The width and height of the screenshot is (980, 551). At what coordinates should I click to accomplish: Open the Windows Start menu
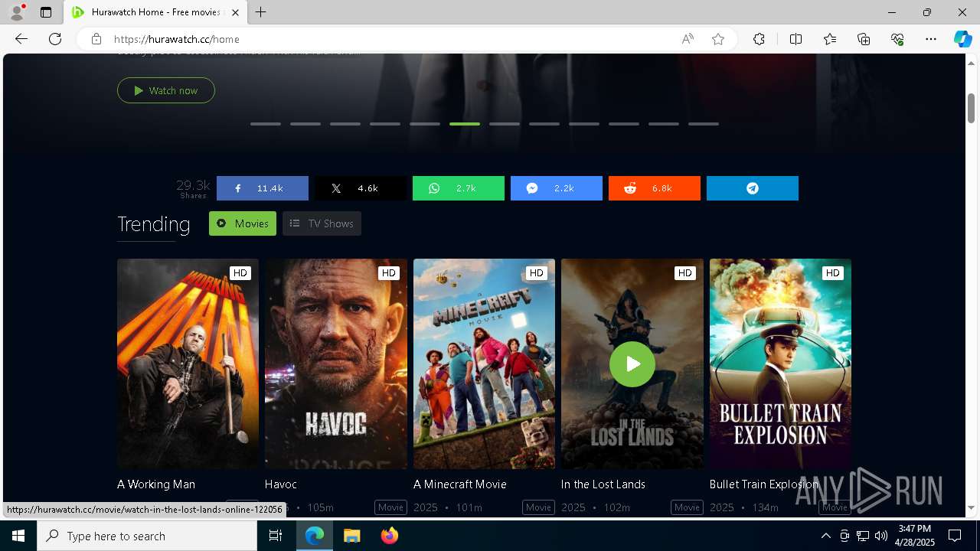(x=18, y=536)
